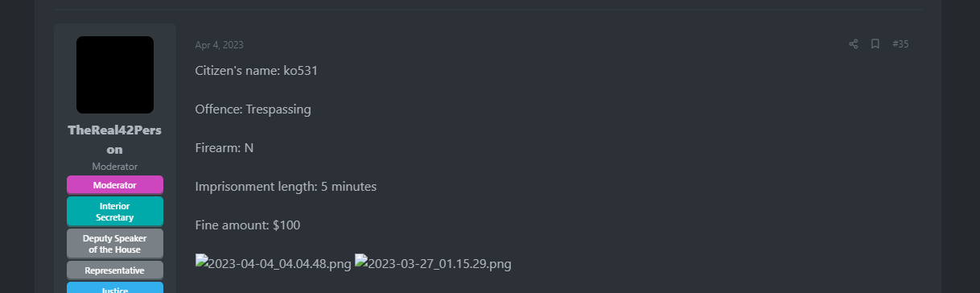Open the Apr 4, 2023 timestamp link
The height and width of the screenshot is (293, 980).
(219, 45)
